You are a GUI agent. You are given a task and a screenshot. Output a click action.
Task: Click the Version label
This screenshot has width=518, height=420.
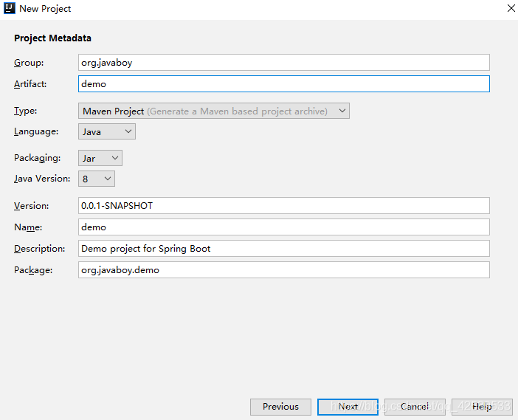(32, 205)
